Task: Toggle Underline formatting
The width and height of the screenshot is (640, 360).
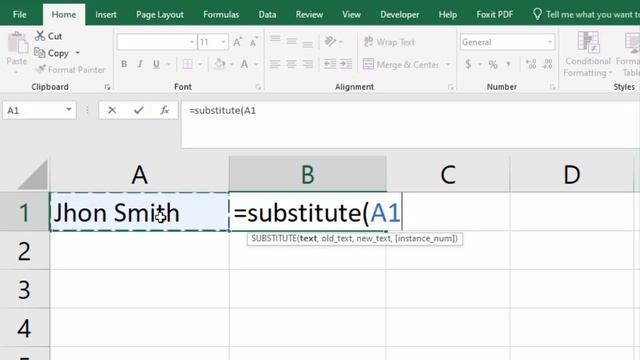Action: (x=156, y=64)
